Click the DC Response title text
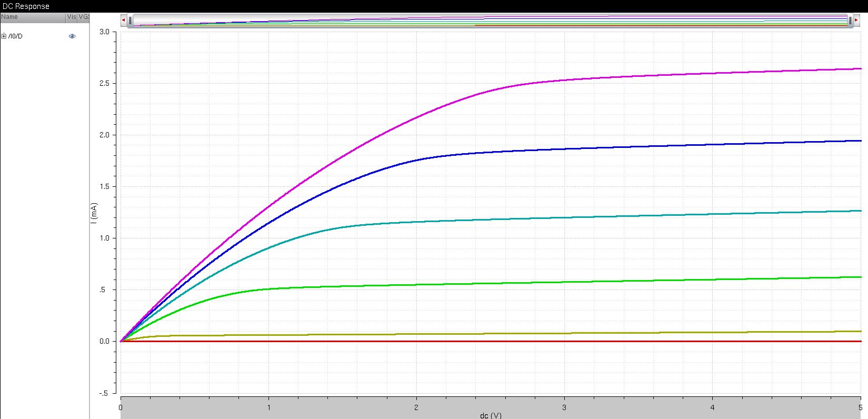 pos(26,6)
